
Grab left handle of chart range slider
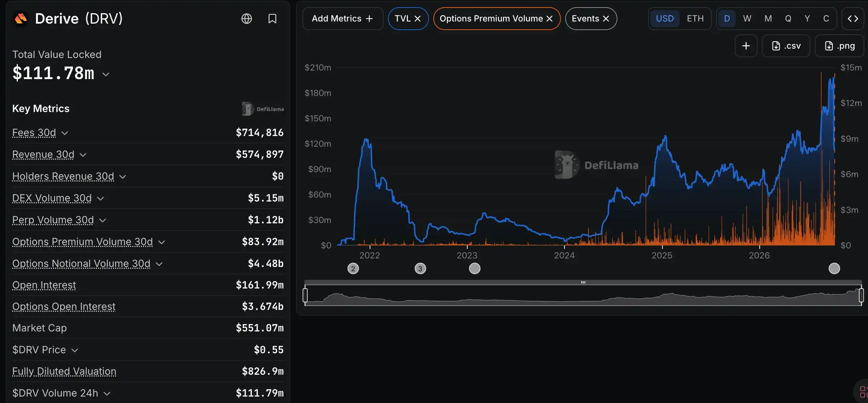coord(305,295)
